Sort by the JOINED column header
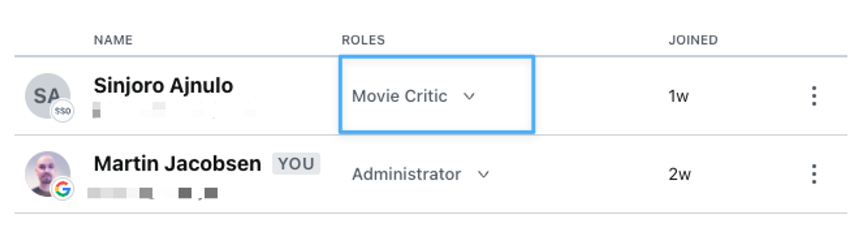Screen dimensions: 868x246 [x=693, y=40]
